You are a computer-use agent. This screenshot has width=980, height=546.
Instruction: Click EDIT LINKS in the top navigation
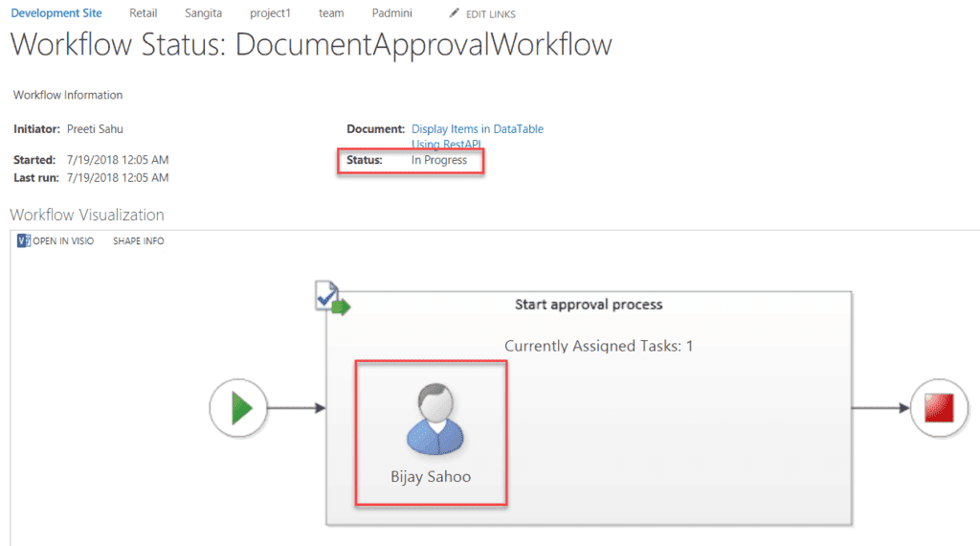point(491,13)
